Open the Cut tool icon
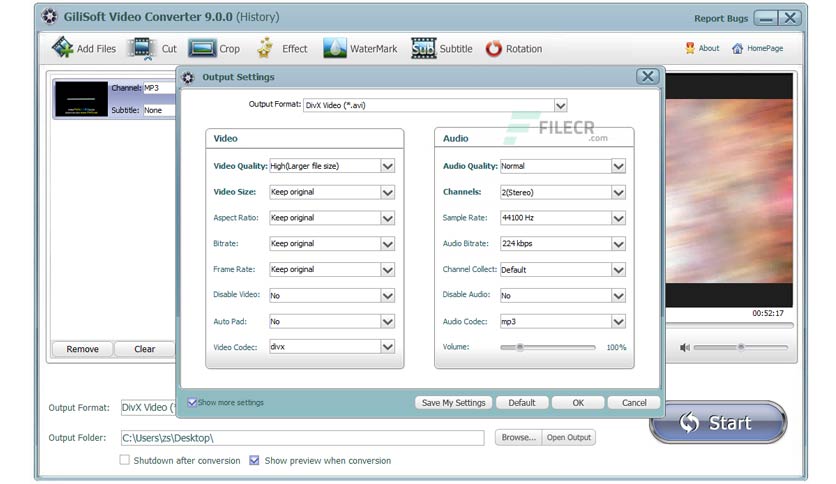 click(x=141, y=49)
